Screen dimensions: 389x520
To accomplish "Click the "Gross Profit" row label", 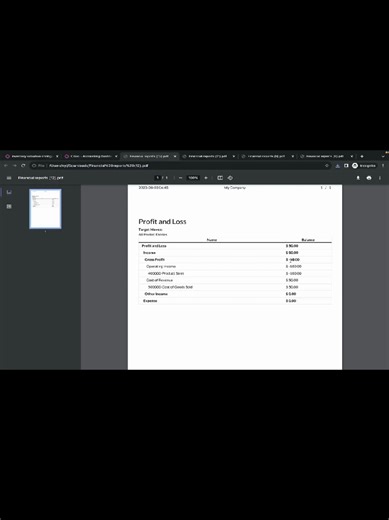I will click(x=155, y=260).
